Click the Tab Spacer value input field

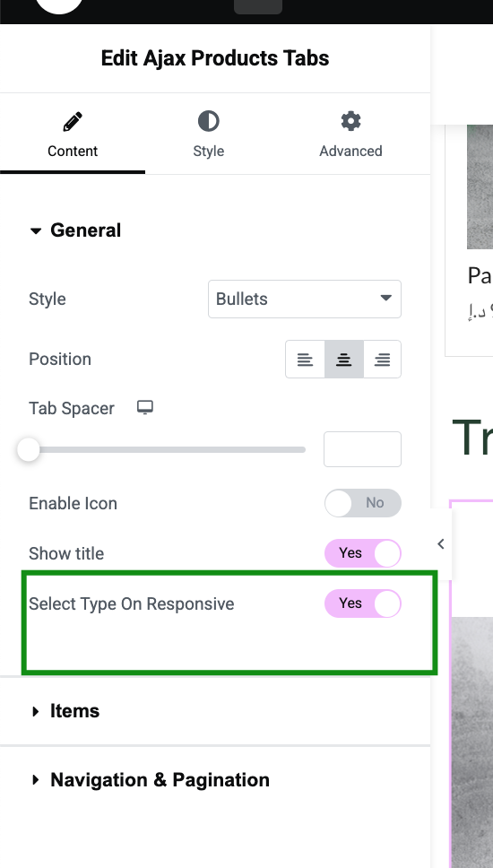click(362, 449)
